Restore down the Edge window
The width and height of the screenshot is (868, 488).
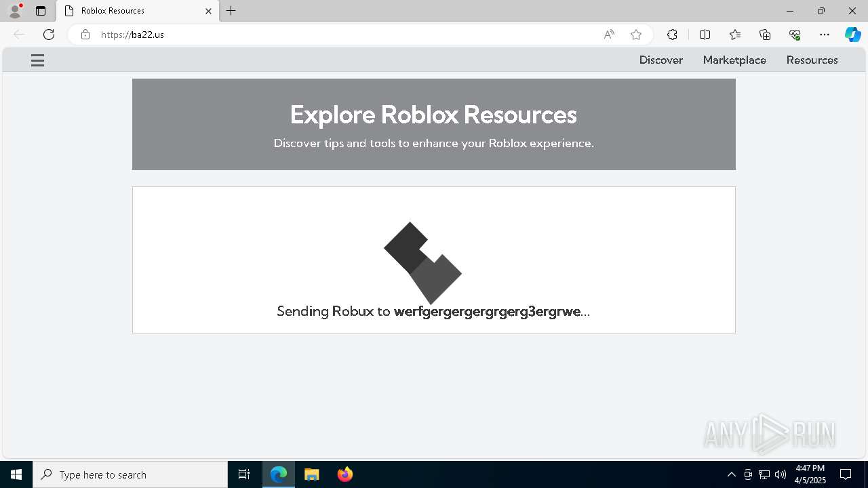pos(821,11)
